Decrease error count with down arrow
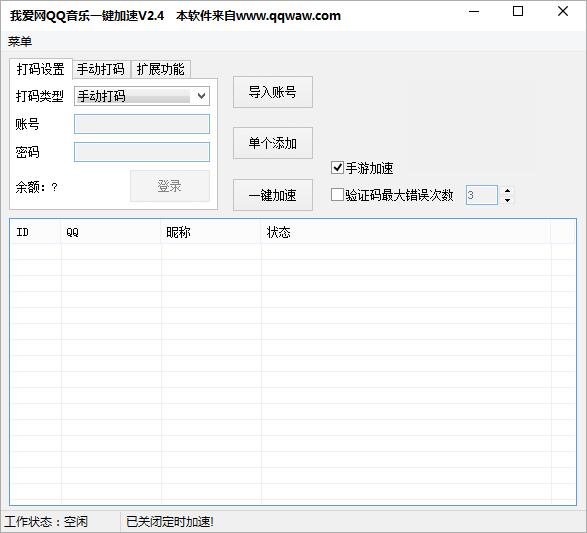The width and height of the screenshot is (587, 533). (507, 200)
